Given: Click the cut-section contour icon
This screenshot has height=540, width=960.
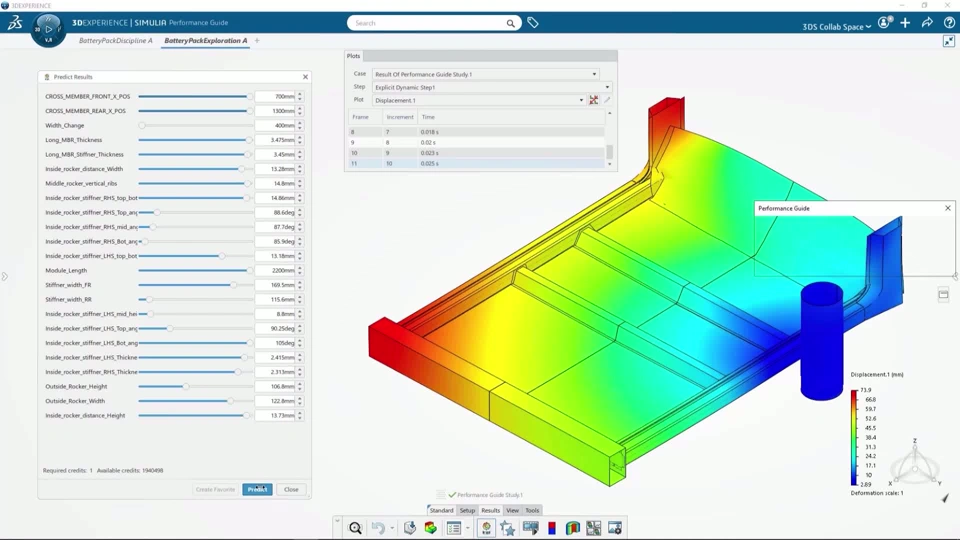Looking at the screenshot, I should click(x=572, y=528).
